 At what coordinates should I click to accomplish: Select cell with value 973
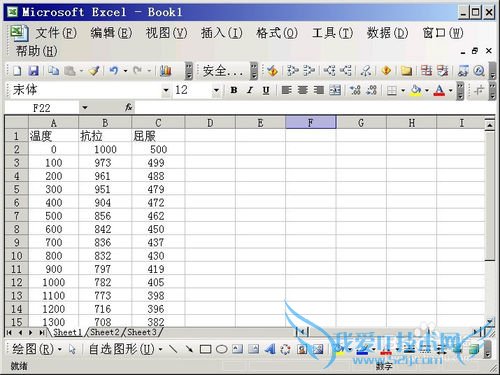coord(105,162)
